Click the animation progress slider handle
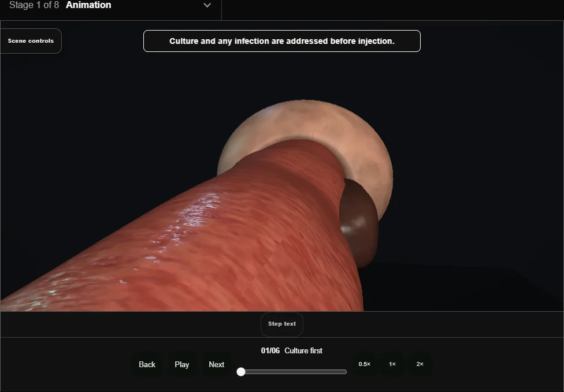Screen dimensions: 564x392 coord(241,372)
